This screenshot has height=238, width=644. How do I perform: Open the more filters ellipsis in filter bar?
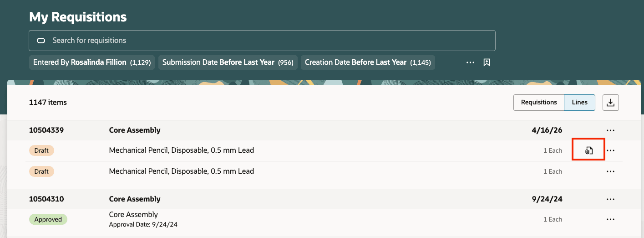(x=471, y=62)
